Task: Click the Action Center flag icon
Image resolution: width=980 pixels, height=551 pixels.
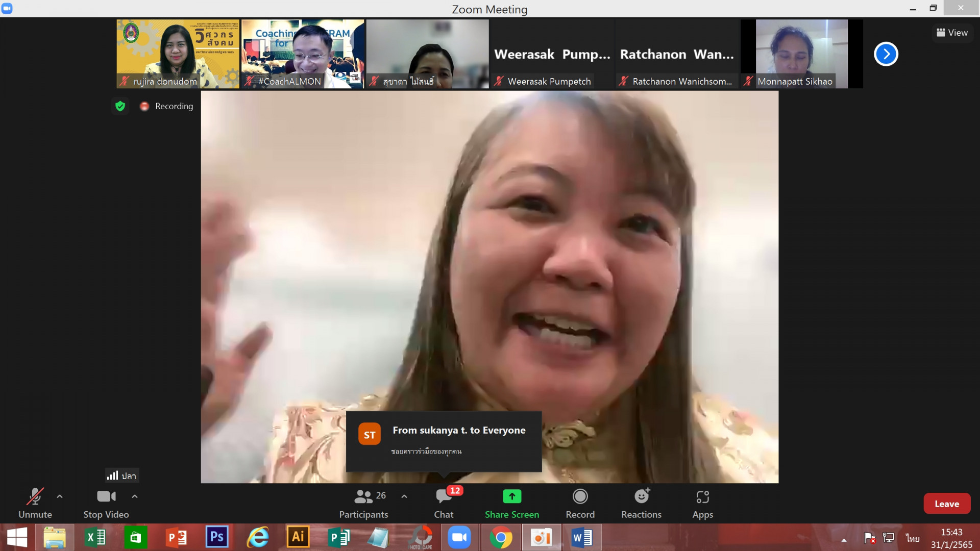Action: coord(870,538)
